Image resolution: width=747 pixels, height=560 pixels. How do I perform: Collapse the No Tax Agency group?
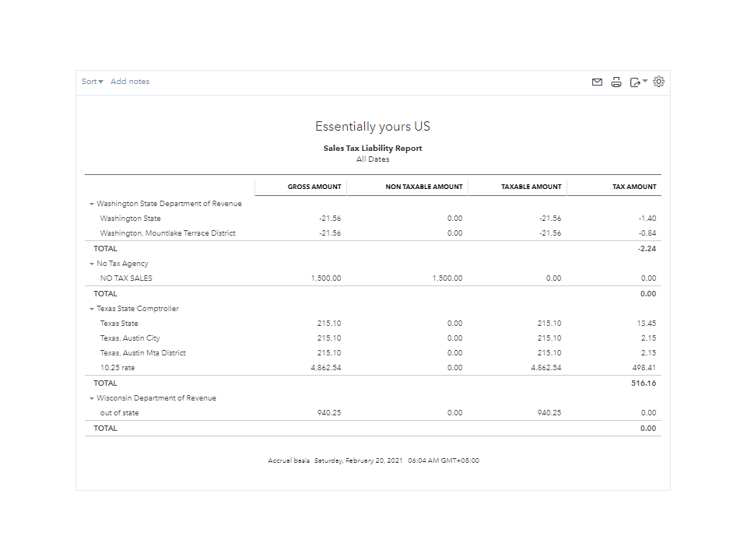click(92, 264)
